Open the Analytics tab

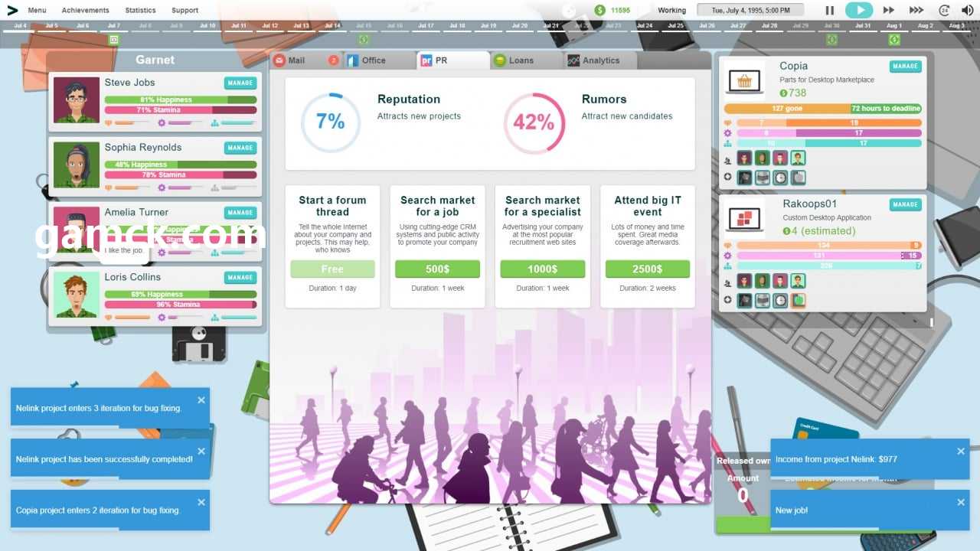point(601,60)
